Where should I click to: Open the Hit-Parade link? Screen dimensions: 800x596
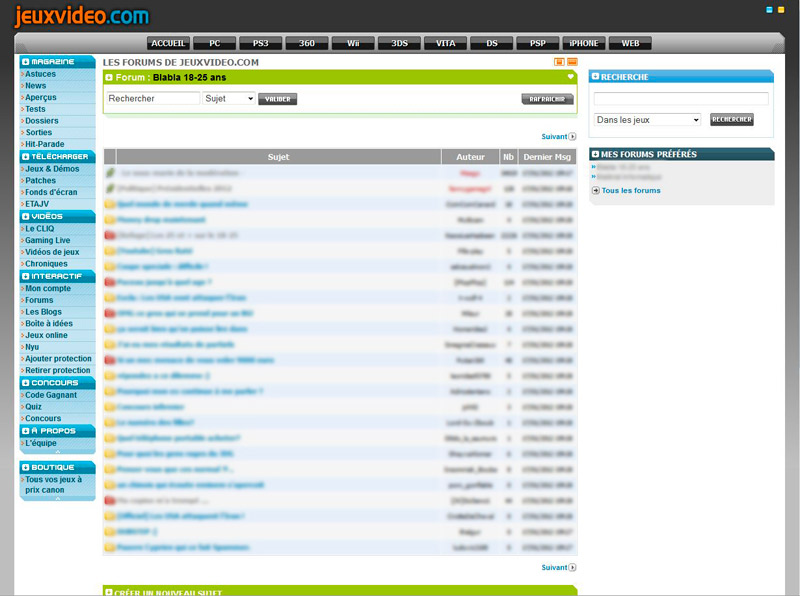point(45,144)
